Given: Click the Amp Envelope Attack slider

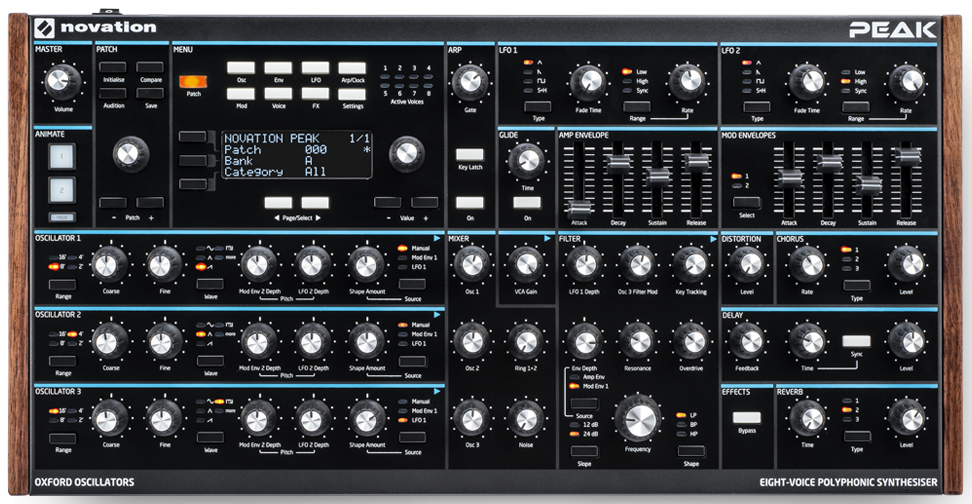Looking at the screenshot, I should click(x=580, y=208).
